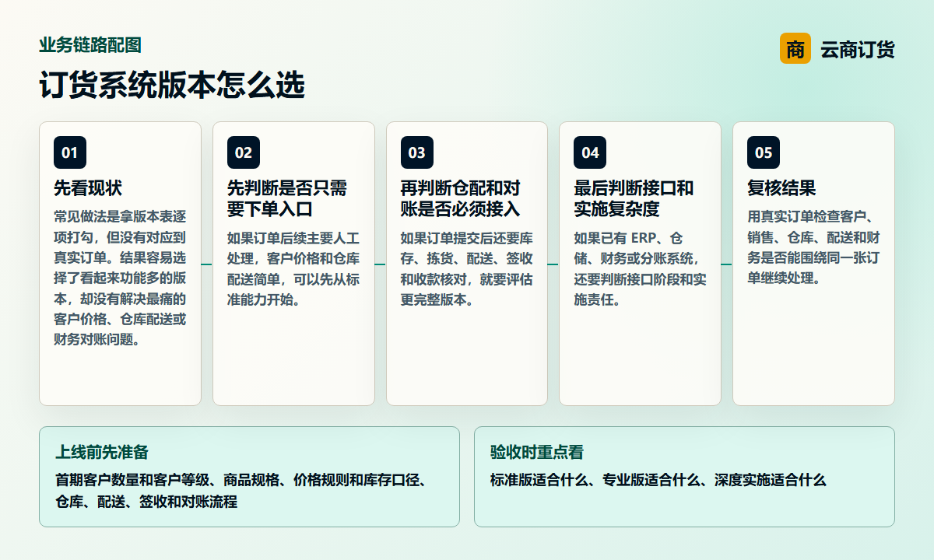Viewport: 934px width, 560px height.
Task: Click the orange 商 logo icon
Action: (x=795, y=48)
